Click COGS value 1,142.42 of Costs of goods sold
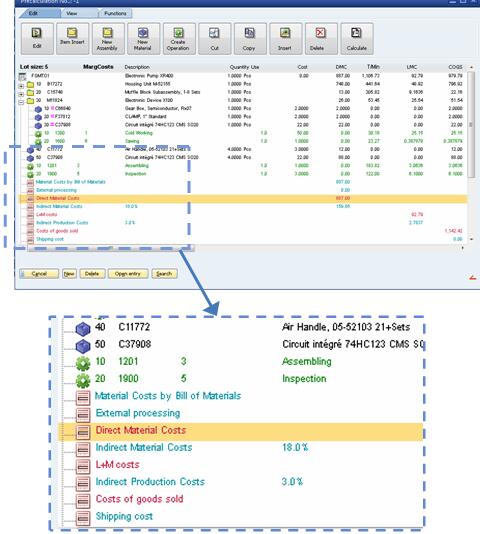The image size is (480, 534). [x=453, y=231]
